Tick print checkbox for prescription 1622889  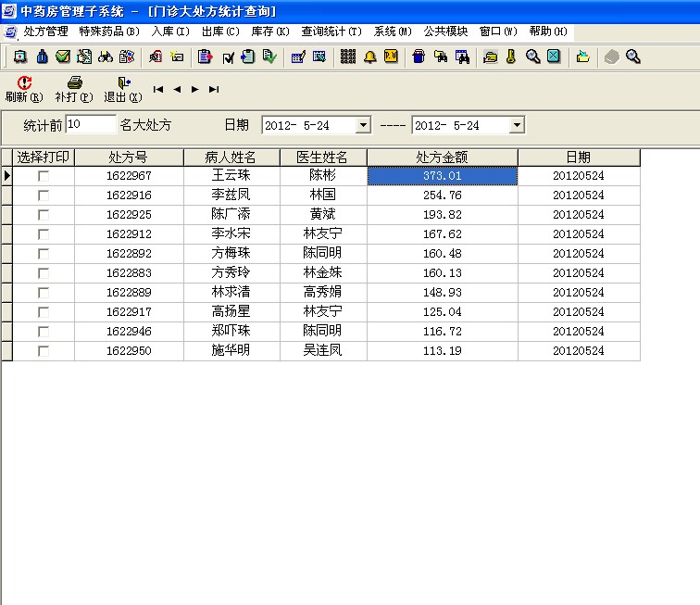pyautogui.click(x=44, y=293)
